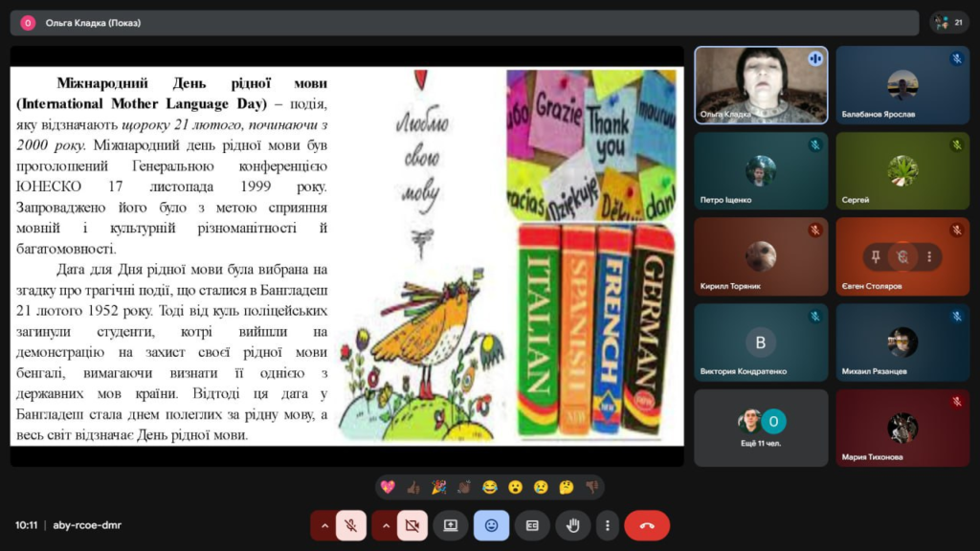This screenshot has width=980, height=551.
Task: Open the tile showing 11 more participants
Action: pos(761,427)
